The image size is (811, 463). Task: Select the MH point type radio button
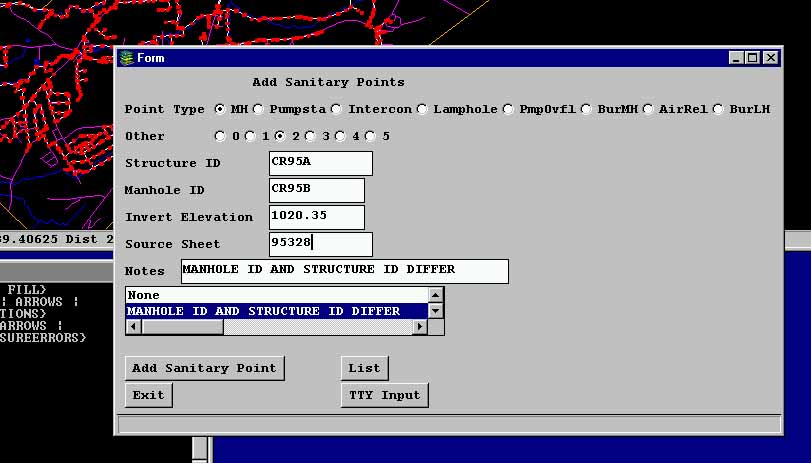(220, 109)
